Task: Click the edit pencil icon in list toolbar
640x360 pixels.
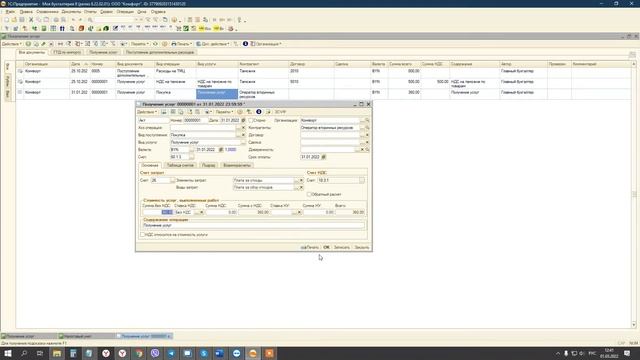Action: [43, 44]
